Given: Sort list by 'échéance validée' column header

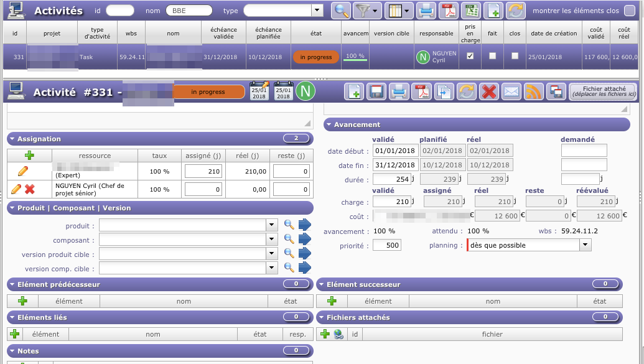Looking at the screenshot, I should (x=223, y=32).
